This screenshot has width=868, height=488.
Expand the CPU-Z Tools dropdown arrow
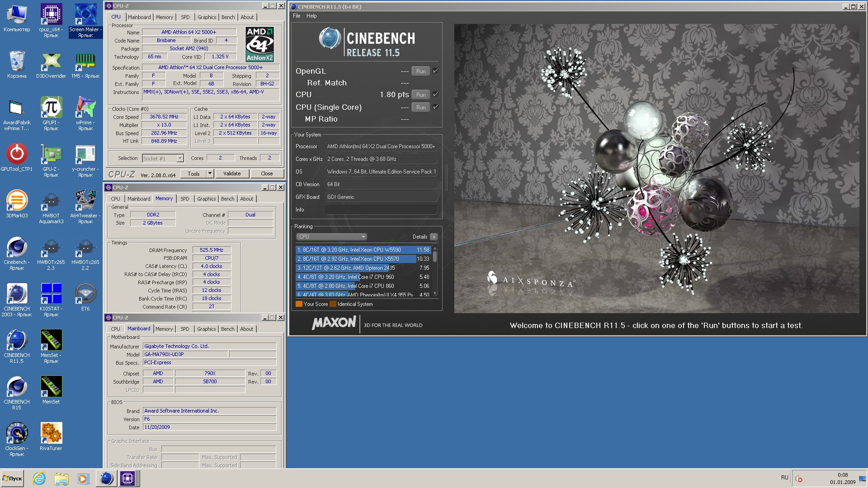210,174
